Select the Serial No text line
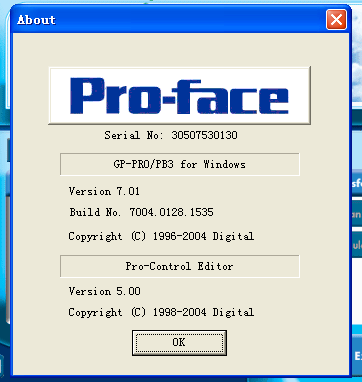 pyautogui.click(x=171, y=135)
